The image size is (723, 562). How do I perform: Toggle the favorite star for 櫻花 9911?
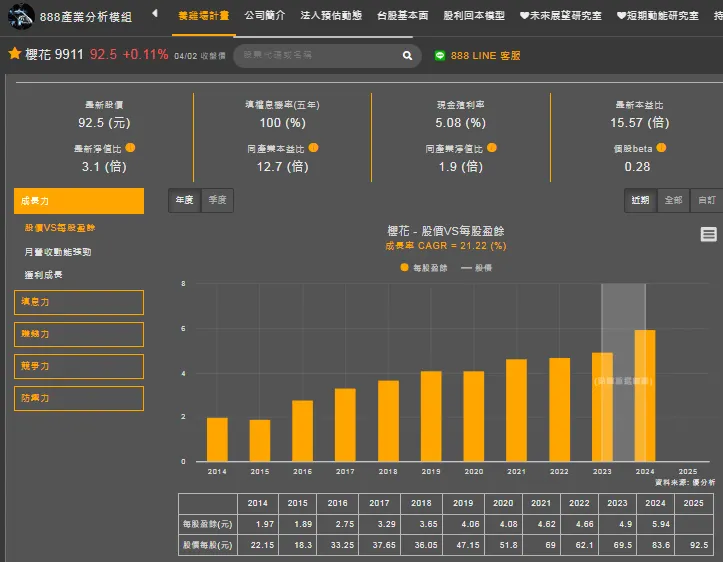tap(14, 53)
